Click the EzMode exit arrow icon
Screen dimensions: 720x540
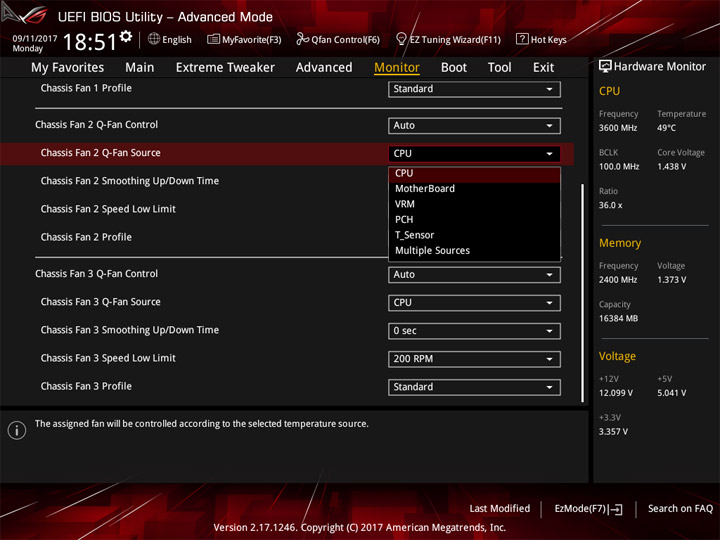616,509
